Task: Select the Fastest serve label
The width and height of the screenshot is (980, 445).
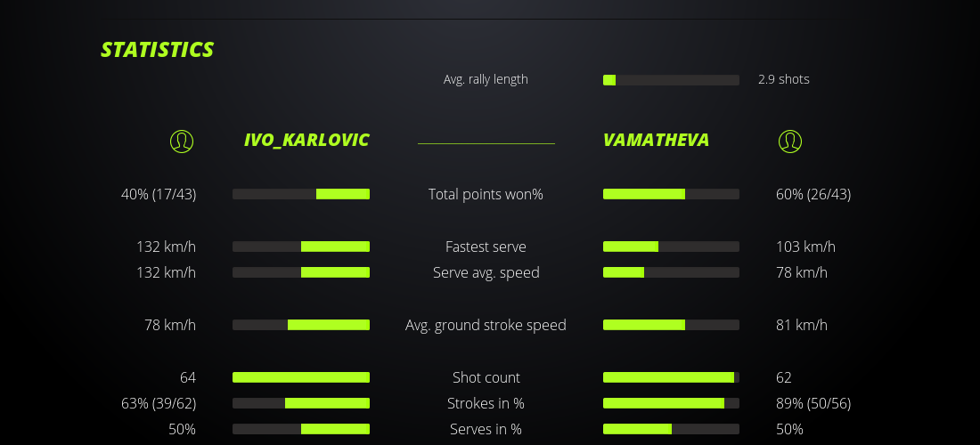Action: (x=486, y=247)
